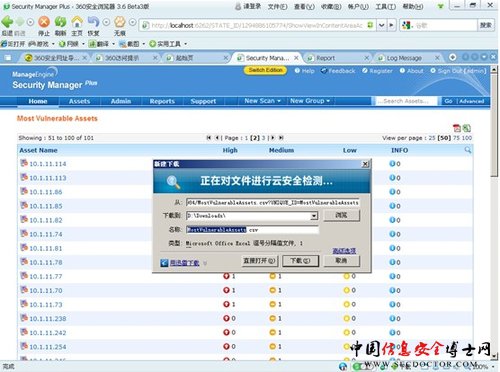500x372 pixels.
Task: Click blue INFO icon in 10.1.11.85 row
Action: tap(392, 206)
